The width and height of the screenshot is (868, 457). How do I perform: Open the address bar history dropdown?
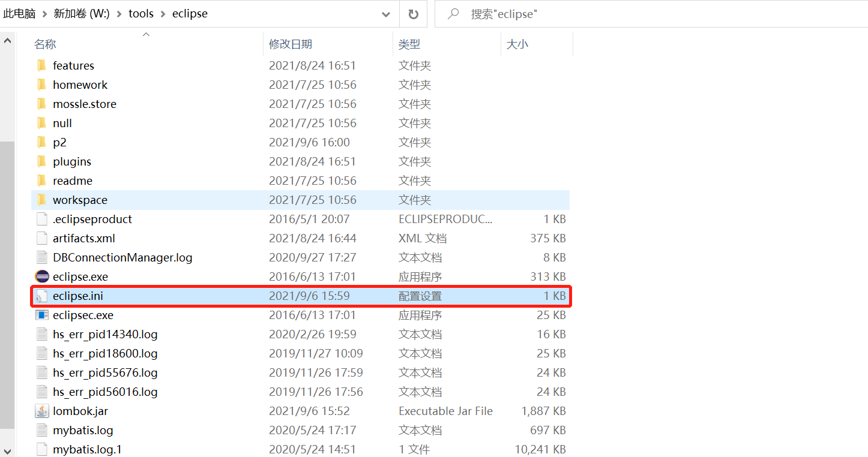click(386, 13)
